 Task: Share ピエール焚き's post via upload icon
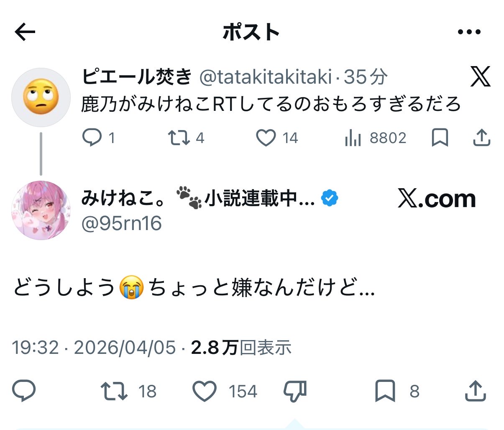(481, 138)
